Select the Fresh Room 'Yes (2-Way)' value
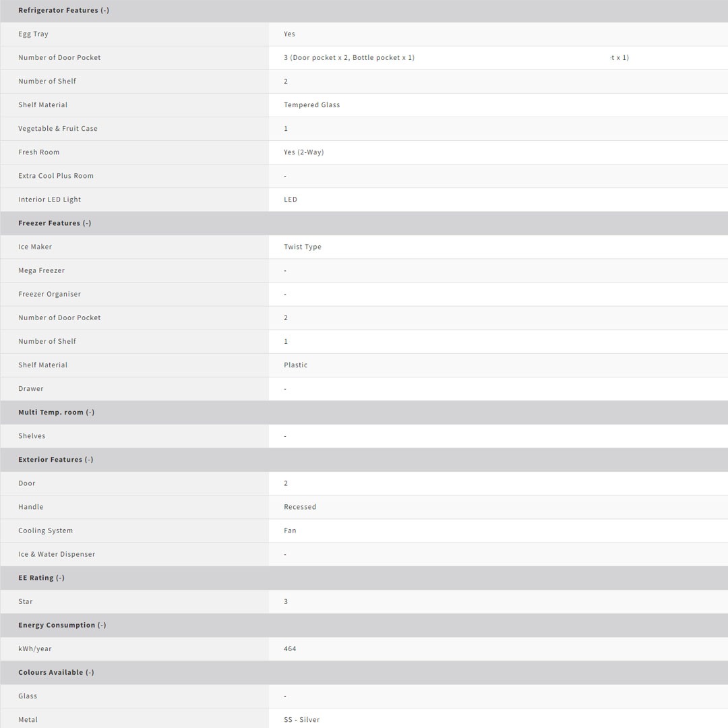Image resolution: width=728 pixels, height=728 pixels. coord(303,152)
